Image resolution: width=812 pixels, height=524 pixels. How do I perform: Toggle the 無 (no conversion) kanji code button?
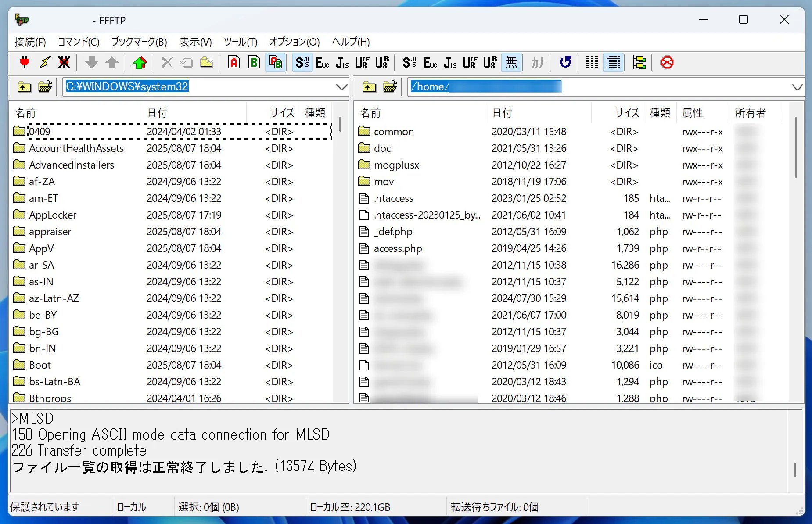point(511,62)
